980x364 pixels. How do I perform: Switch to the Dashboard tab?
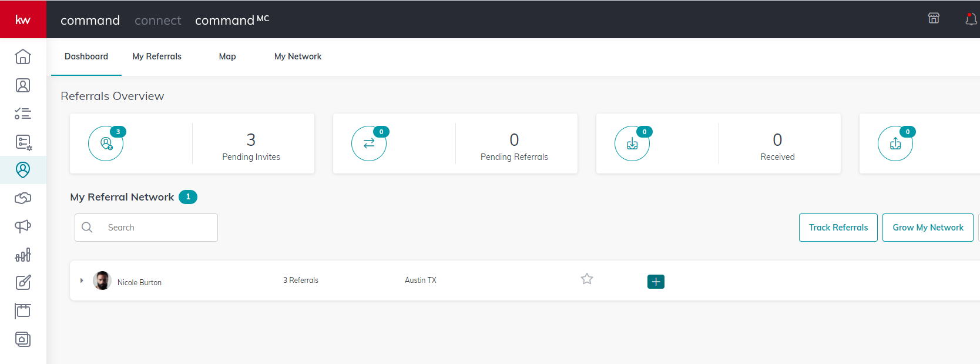click(86, 56)
